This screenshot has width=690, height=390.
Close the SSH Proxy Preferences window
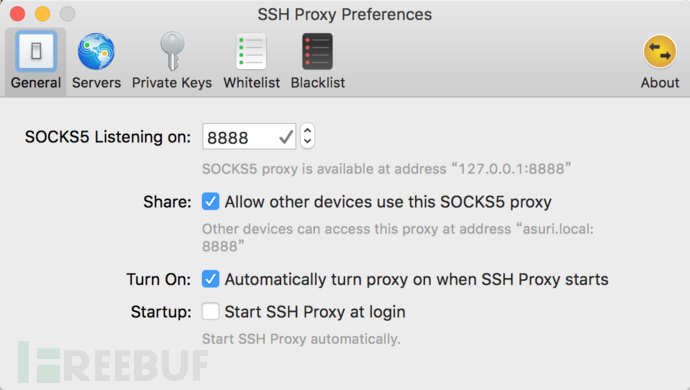pos(18,14)
